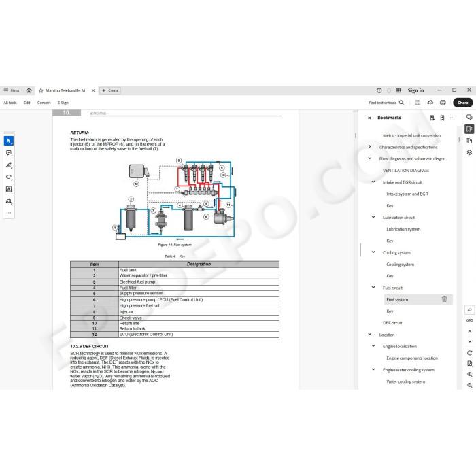Click the cloud upload icon
The height and width of the screenshot is (476, 476).
point(430,103)
